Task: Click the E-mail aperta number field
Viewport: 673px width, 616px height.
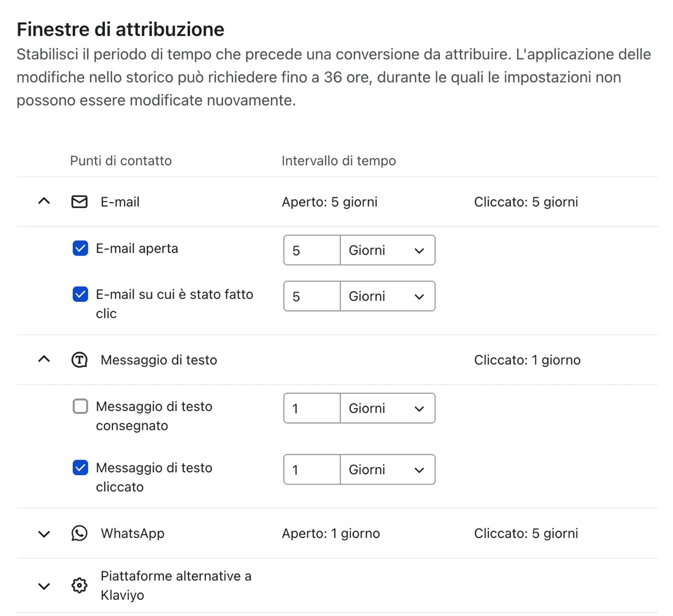Action: click(312, 250)
